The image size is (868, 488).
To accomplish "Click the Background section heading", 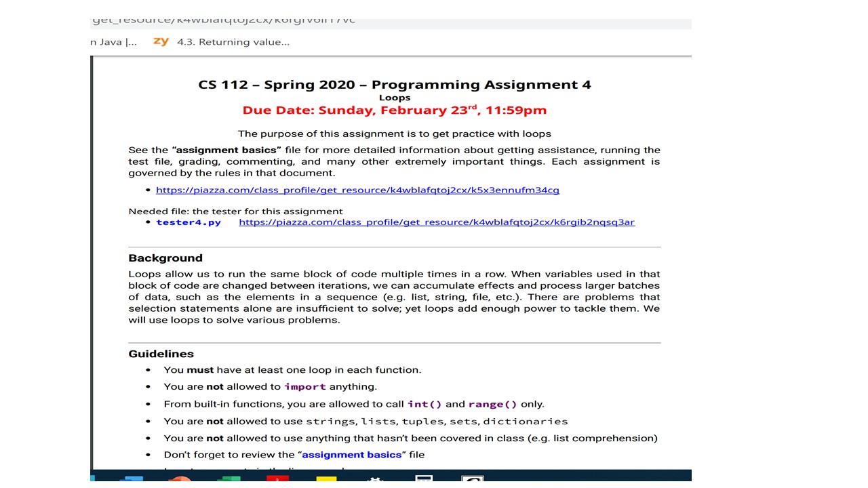I will [x=165, y=258].
